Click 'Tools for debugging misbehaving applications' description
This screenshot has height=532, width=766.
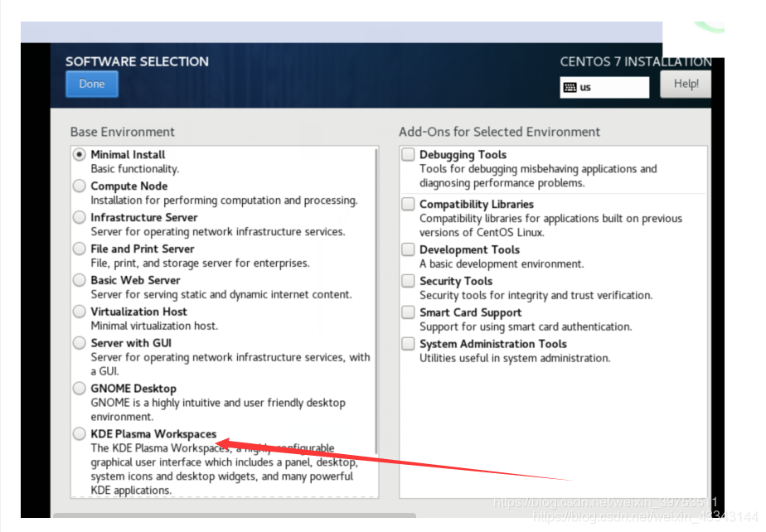point(538,176)
